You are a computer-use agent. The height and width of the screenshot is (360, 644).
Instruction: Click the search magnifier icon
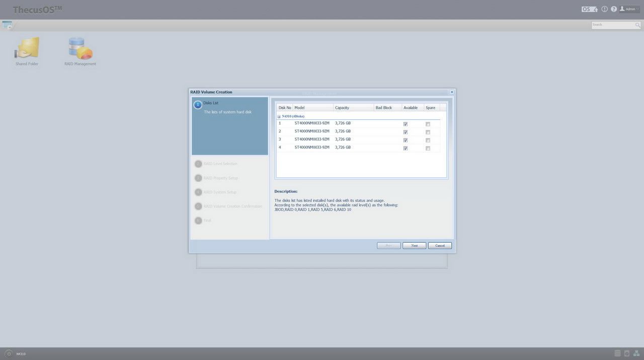(x=637, y=25)
